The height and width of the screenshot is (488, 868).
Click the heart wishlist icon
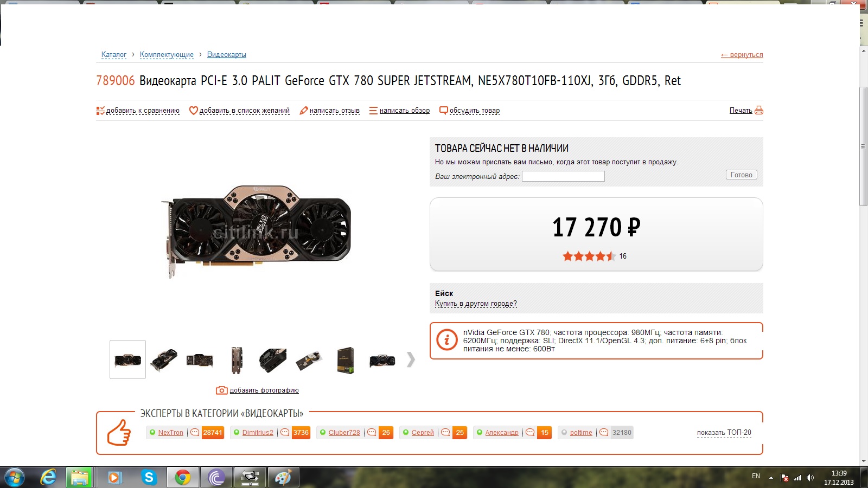click(193, 110)
